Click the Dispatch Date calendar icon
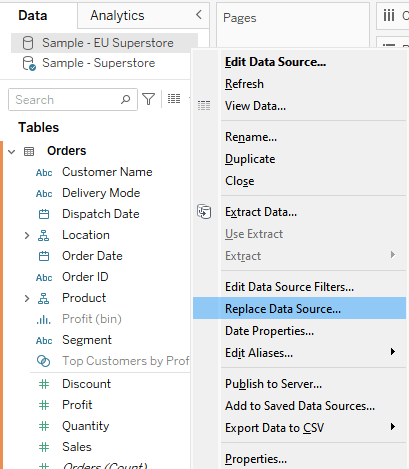This screenshot has height=469, width=409. pyautogui.click(x=44, y=214)
